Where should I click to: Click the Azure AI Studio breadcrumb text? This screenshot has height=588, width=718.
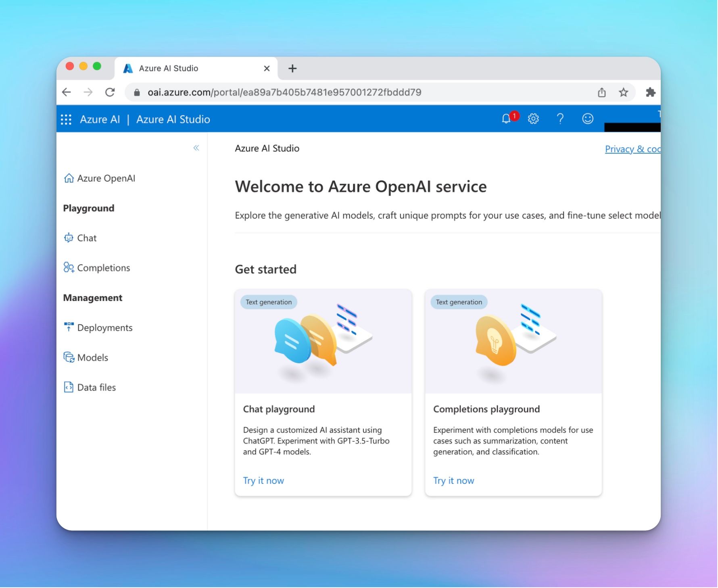point(267,148)
